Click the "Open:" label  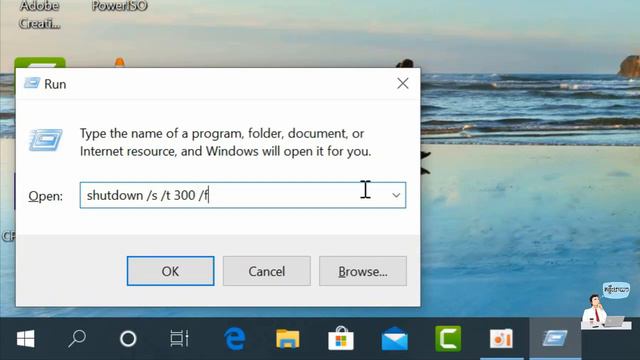point(45,196)
